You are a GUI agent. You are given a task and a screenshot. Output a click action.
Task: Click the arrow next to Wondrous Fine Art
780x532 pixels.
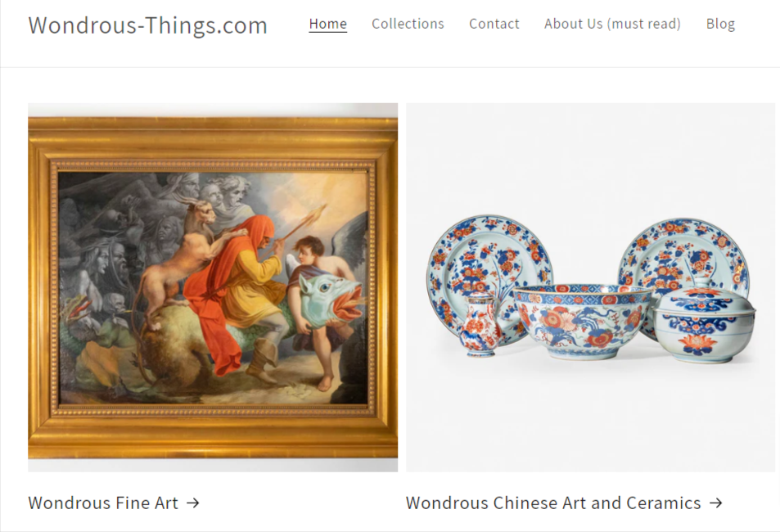[x=193, y=503]
